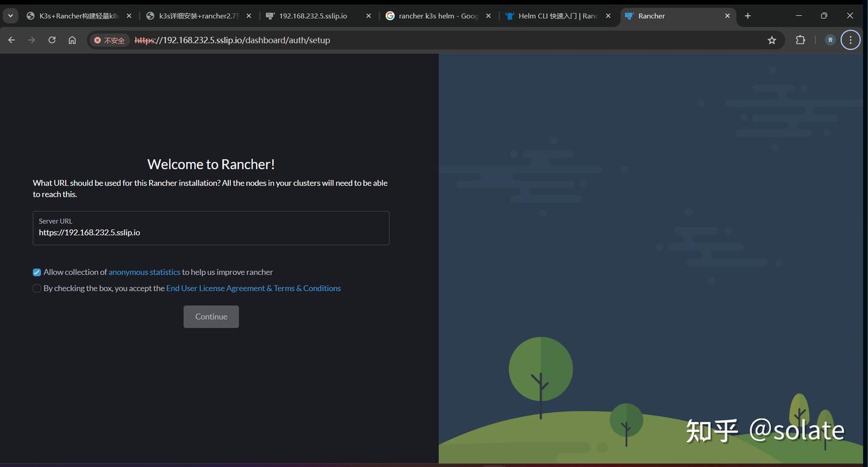The width and height of the screenshot is (868, 467).
Task: Switch to the rancher k3s helm Google tab
Action: pos(438,16)
